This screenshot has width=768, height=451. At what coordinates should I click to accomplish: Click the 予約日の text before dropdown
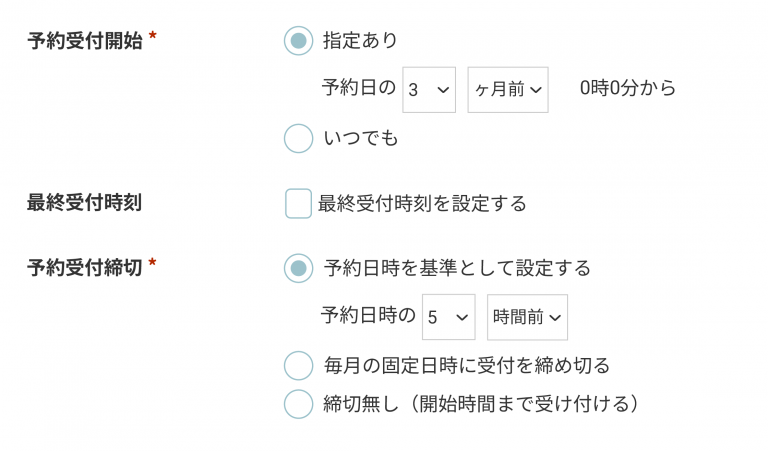coord(359,89)
